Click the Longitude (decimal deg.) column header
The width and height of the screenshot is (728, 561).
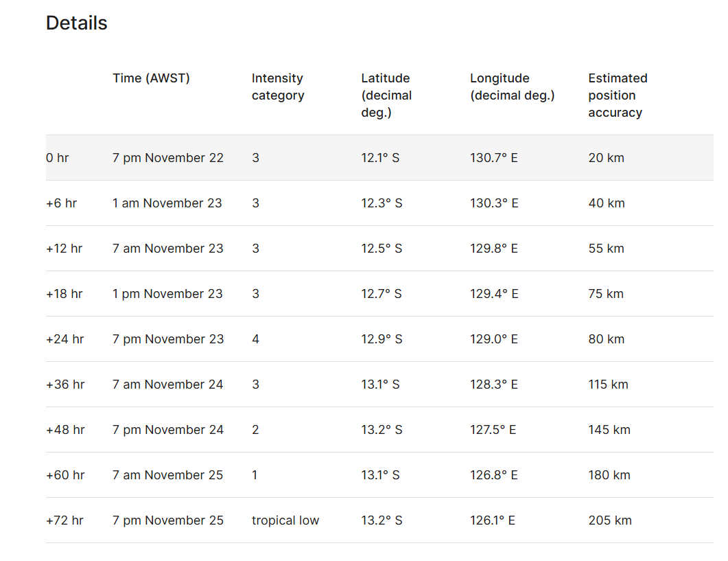[512, 87]
